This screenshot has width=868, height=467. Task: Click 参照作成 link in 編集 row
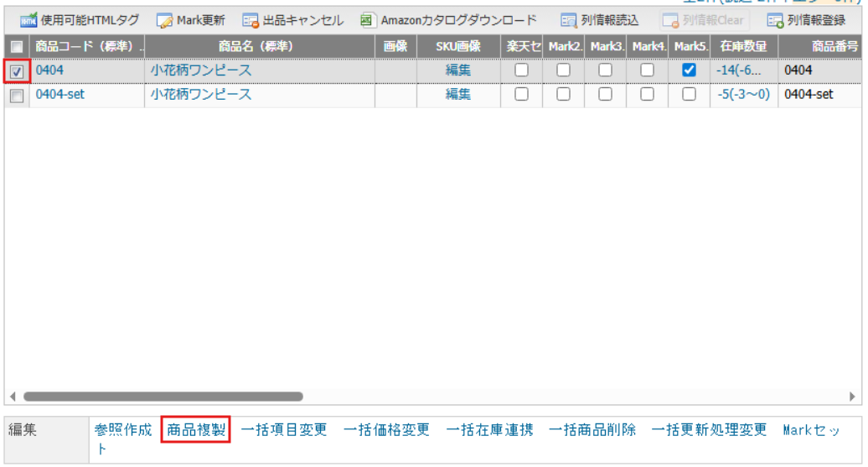[x=123, y=430]
